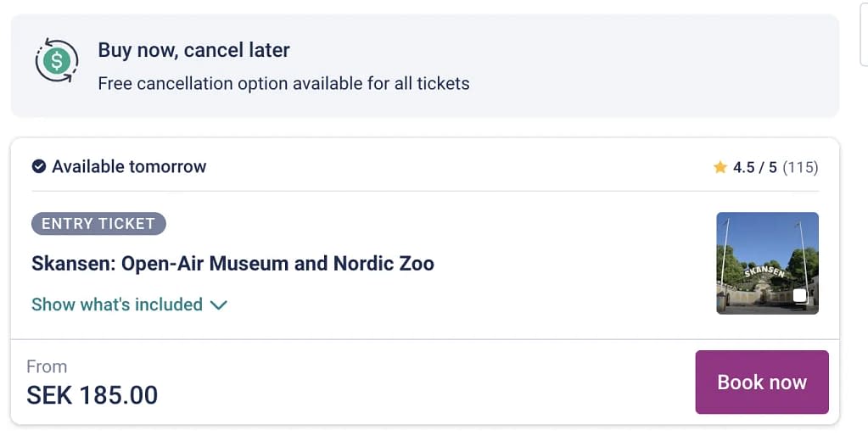The height and width of the screenshot is (441, 868).
Task: Expand Show what's included
Action: pyautogui.click(x=130, y=304)
